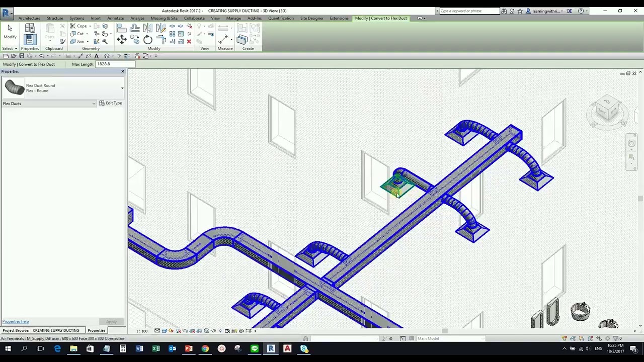The width and height of the screenshot is (644, 362).
Task: Open the Architecture ribbon tab
Action: coord(29,18)
